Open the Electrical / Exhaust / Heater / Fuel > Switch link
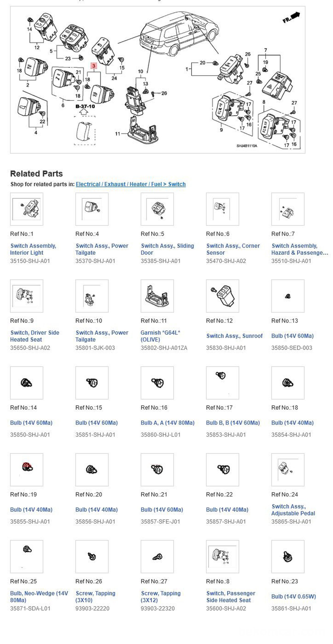Screen dimensions: 333x644 (x=131, y=184)
